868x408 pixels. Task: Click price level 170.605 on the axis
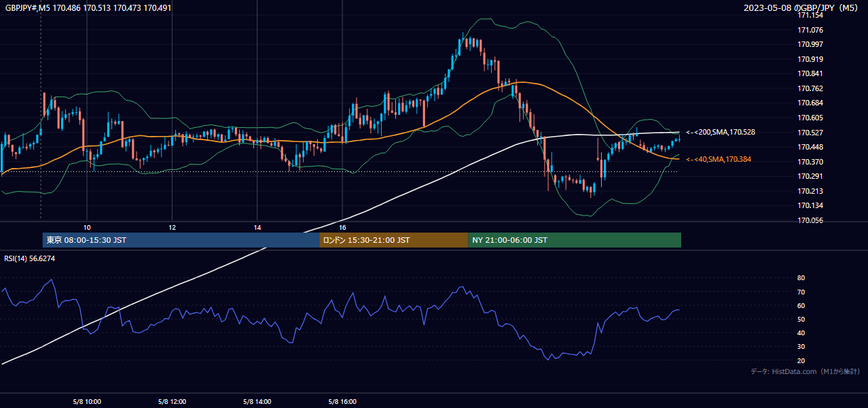pyautogui.click(x=810, y=118)
